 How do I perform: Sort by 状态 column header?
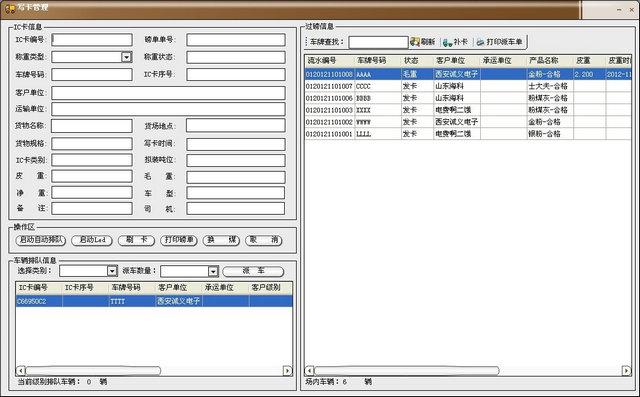click(x=417, y=60)
